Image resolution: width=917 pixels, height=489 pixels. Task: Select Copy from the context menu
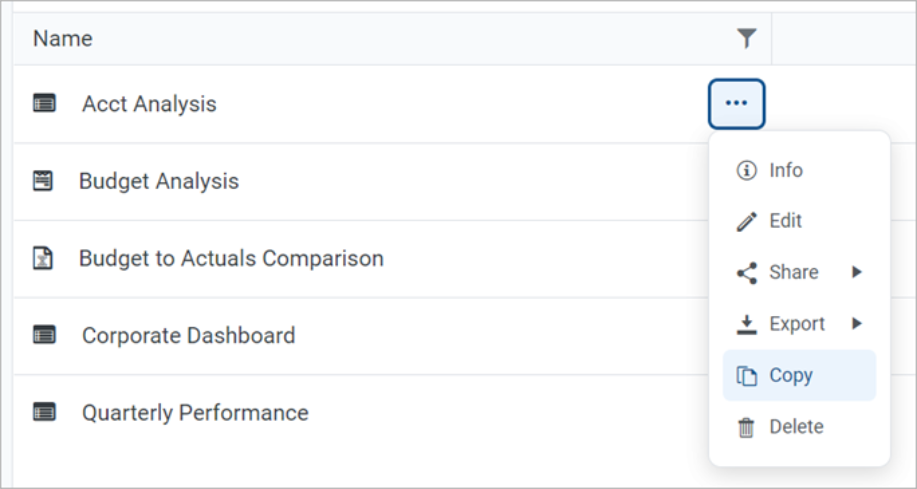click(x=790, y=375)
